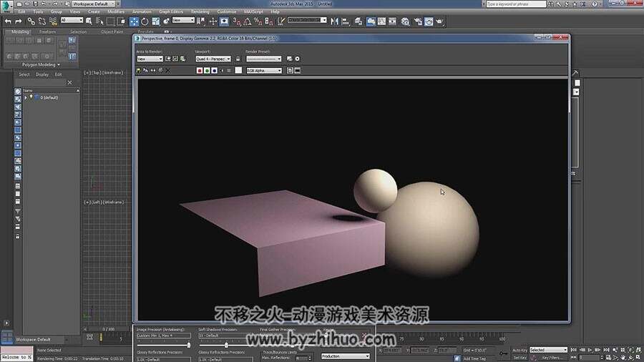Click the Polygon Modeling panel label
The height and width of the screenshot is (362, 644).
tap(39, 65)
